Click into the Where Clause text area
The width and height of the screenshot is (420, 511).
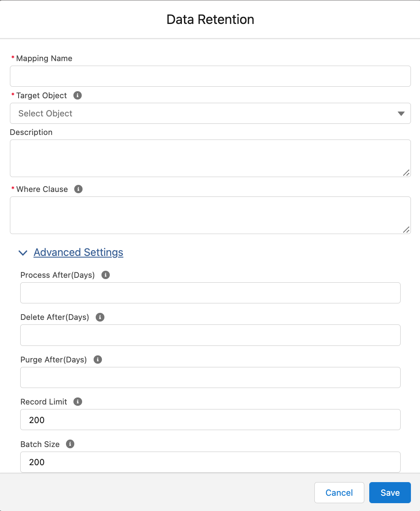(210, 215)
